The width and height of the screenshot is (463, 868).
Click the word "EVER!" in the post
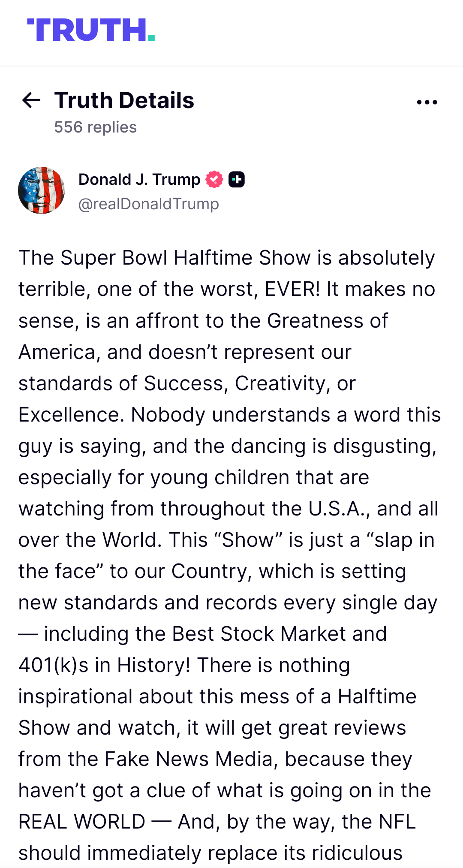click(x=292, y=289)
